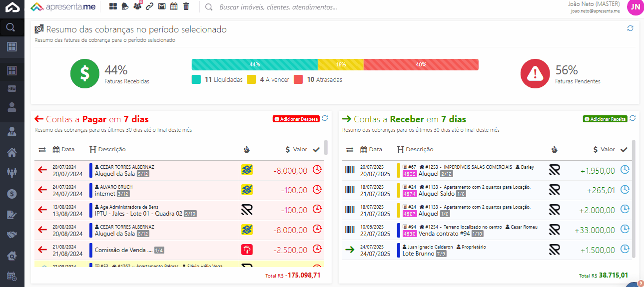The image size is (644, 287).
Task: Refresh the Contas a Receber panel
Action: point(633,118)
